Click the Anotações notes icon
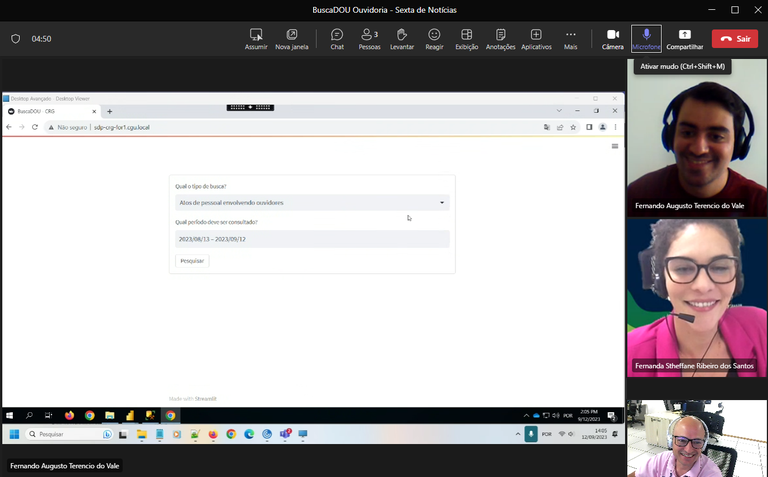The image size is (768, 477). coord(500,38)
